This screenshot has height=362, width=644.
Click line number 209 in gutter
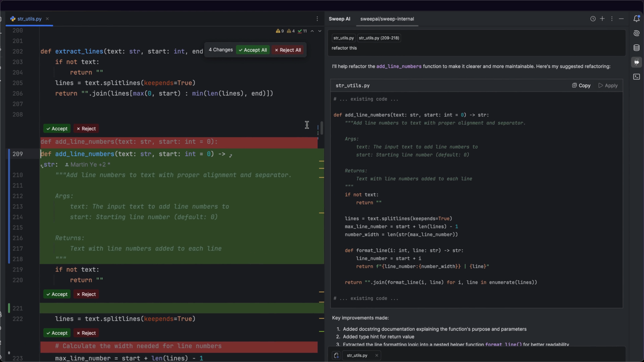18,154
